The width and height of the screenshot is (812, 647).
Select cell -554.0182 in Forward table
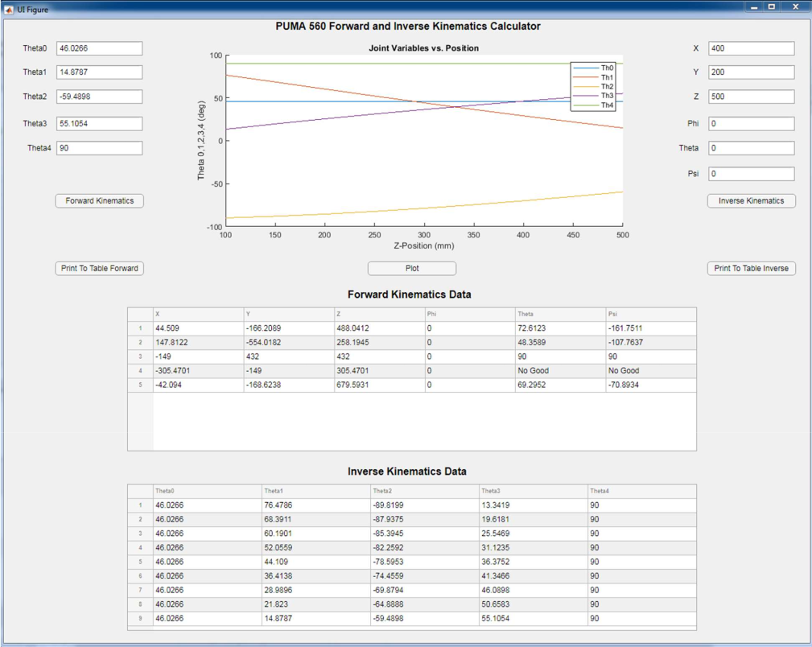click(x=289, y=342)
